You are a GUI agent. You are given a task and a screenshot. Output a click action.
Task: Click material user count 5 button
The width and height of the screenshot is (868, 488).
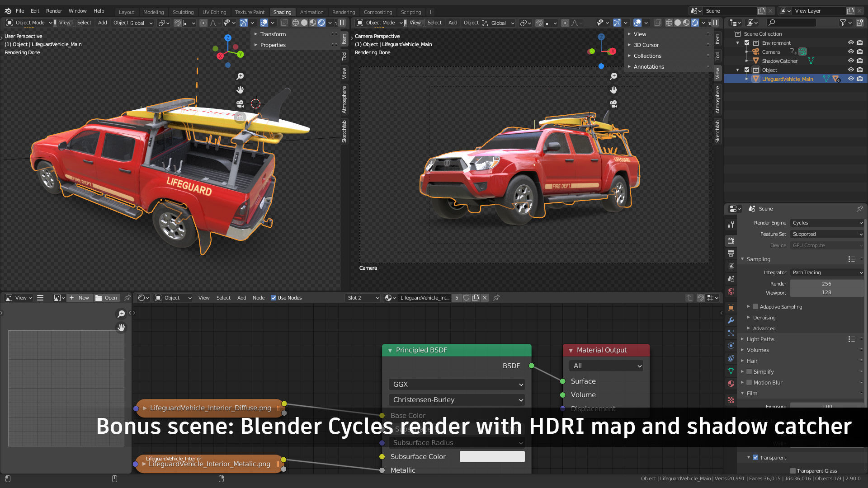(x=457, y=298)
